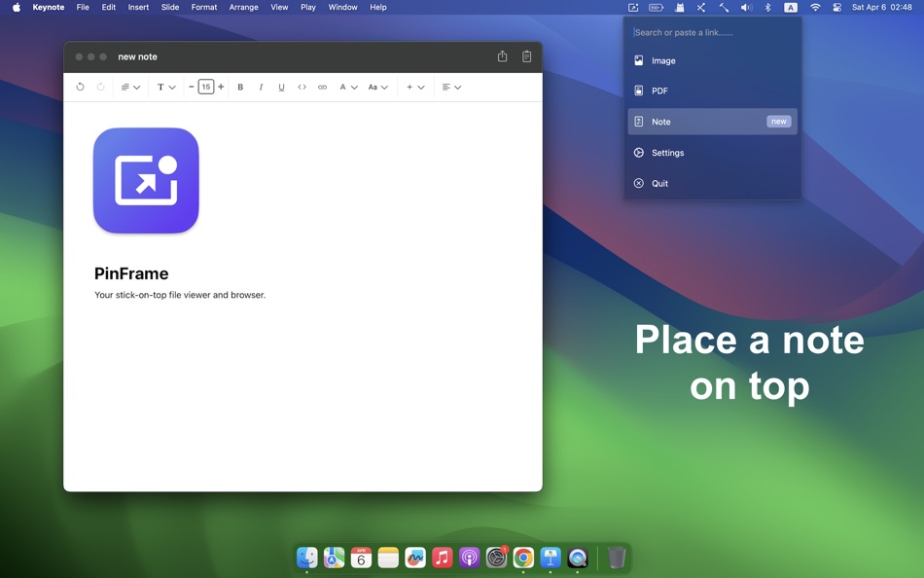Click the redo arrow in note toolbar

[x=101, y=87]
